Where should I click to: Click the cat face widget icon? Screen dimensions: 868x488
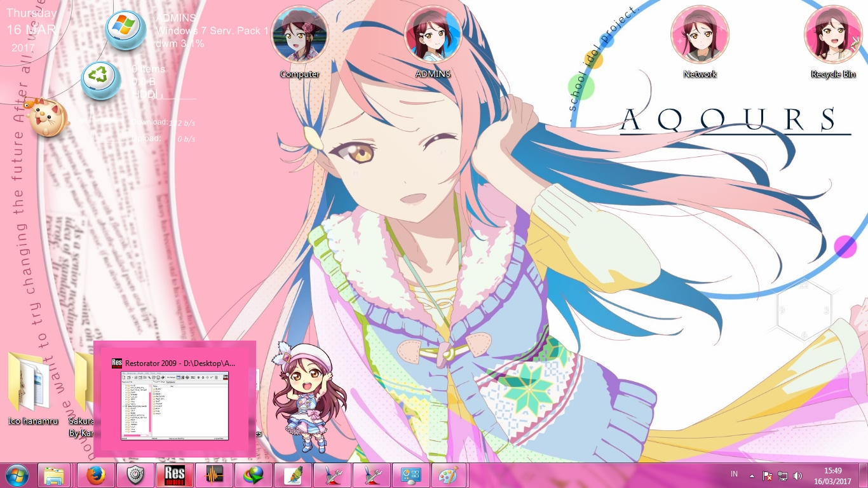(48, 117)
